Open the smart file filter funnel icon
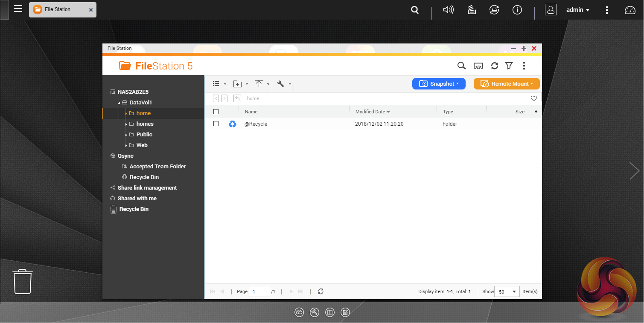 coord(509,66)
